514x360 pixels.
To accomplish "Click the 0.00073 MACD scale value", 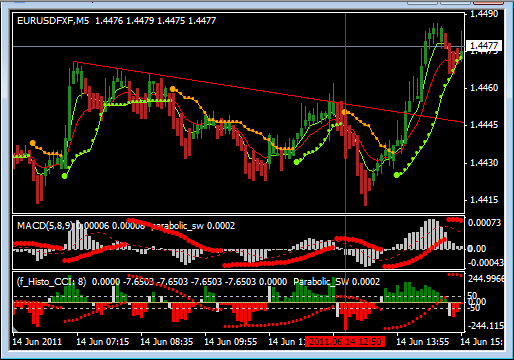I will pyautogui.click(x=484, y=222).
